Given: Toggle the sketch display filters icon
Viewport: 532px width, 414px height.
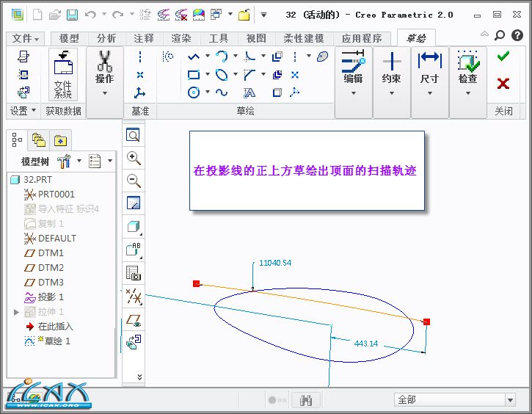Looking at the screenshot, I should (x=134, y=296).
